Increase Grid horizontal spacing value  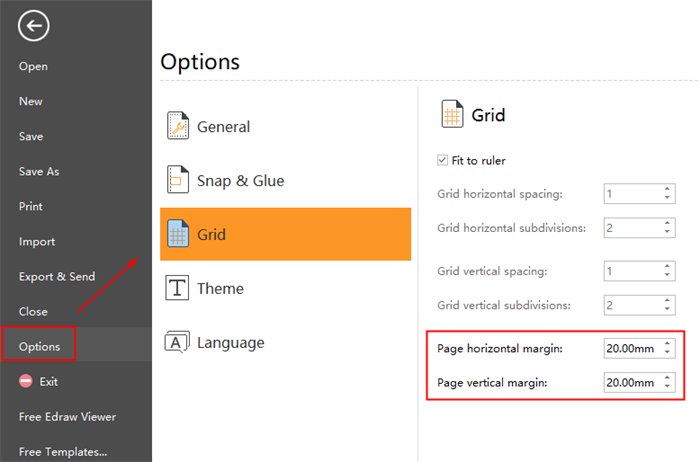click(667, 188)
